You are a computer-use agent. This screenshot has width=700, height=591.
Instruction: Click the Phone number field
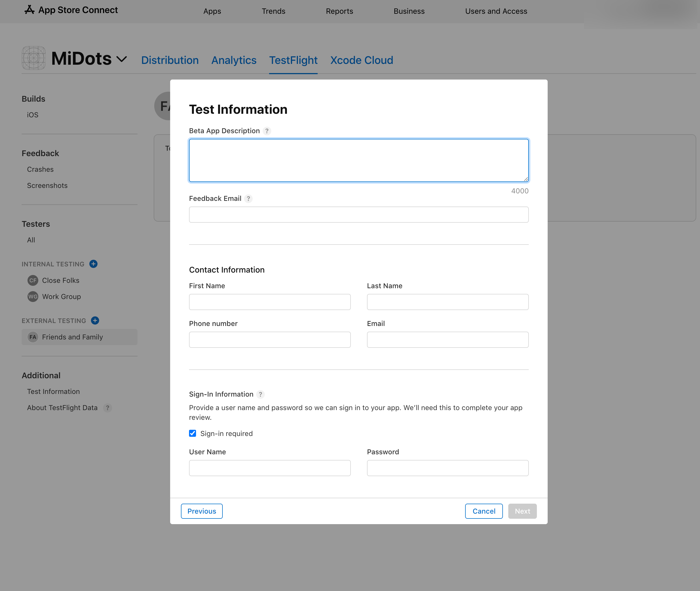pos(270,340)
